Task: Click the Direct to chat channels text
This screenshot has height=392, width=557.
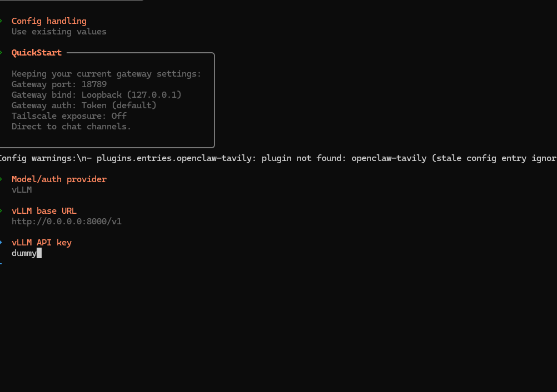Action: tap(71, 127)
